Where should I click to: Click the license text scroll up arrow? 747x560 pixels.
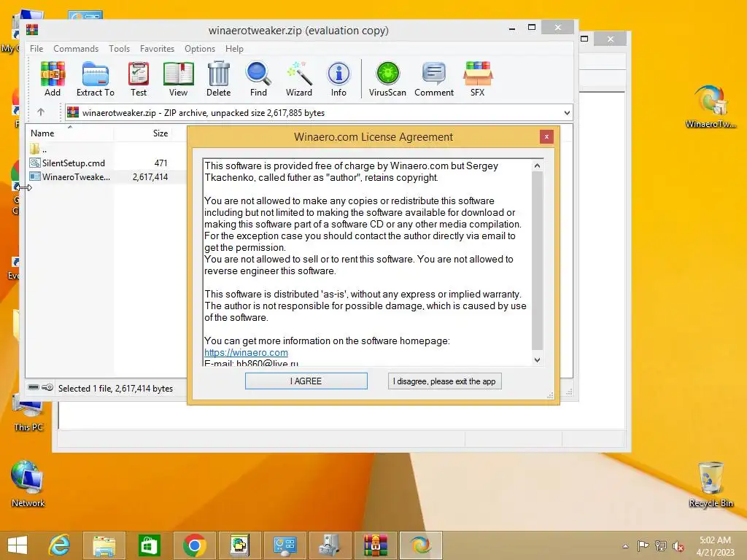[537, 166]
